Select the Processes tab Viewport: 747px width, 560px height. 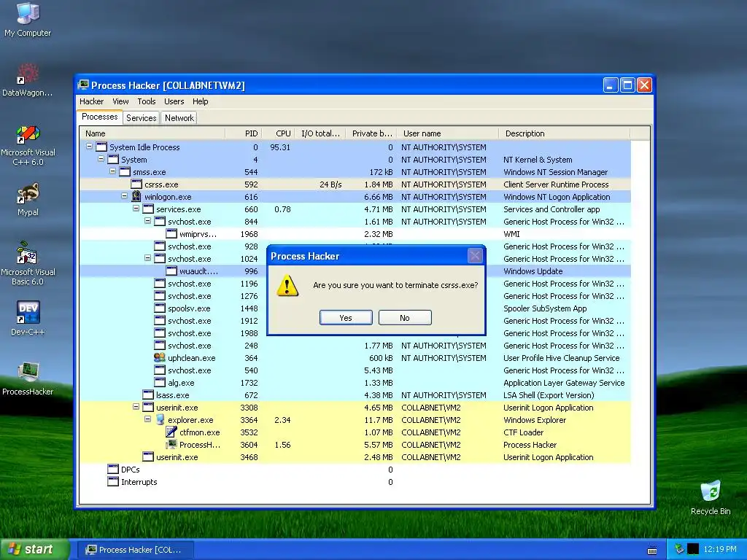click(x=99, y=117)
